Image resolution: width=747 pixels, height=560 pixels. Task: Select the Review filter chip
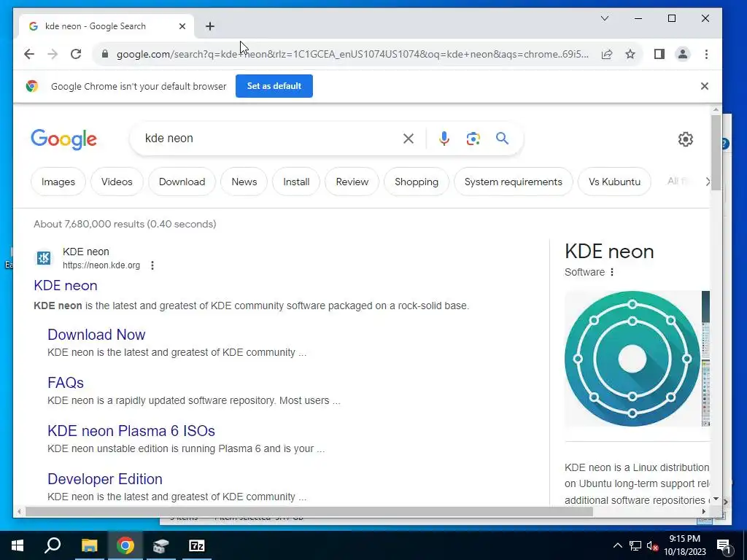pyautogui.click(x=352, y=182)
